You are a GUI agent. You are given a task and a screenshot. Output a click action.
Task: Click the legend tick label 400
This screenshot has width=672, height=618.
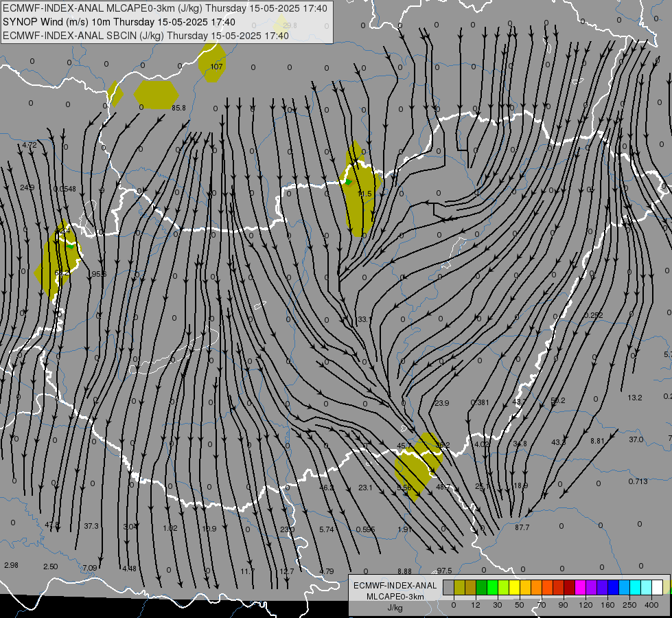[651, 605]
